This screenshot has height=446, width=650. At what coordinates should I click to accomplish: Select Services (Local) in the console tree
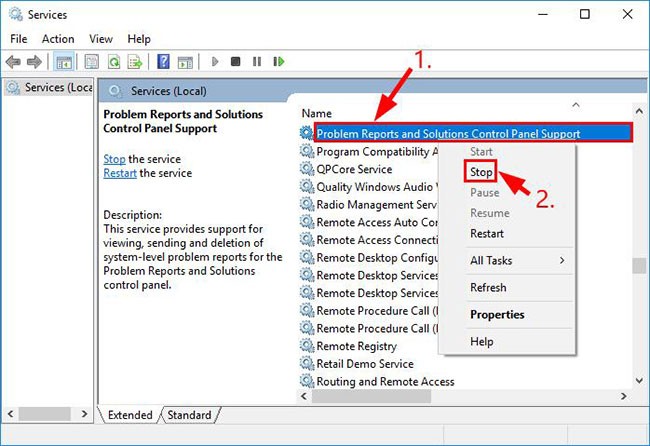50,87
